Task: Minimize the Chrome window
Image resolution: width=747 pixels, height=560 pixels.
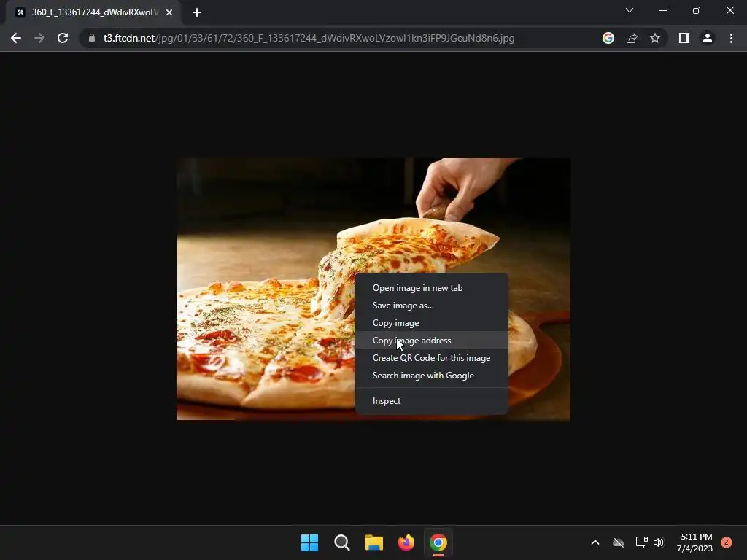Action: pyautogui.click(x=662, y=10)
